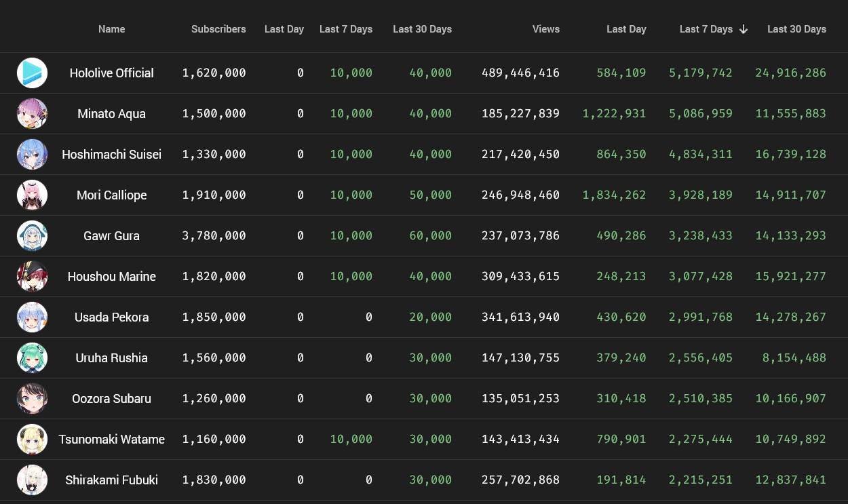Sort by views Last 7 Days header

tap(706, 29)
